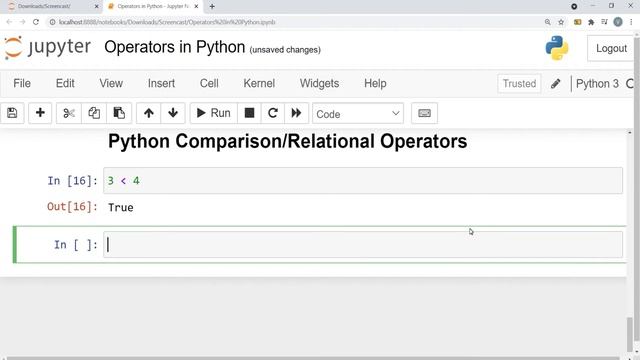This screenshot has width=640, height=360.
Task: Open the browser profile avatar
Action: pos(618,22)
